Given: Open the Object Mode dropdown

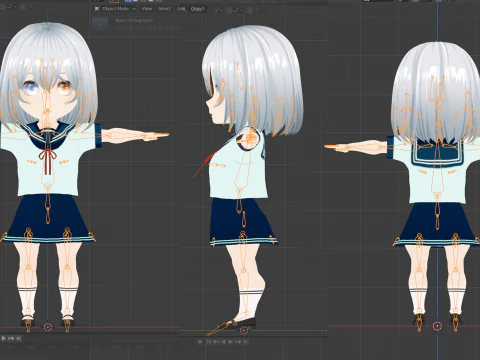Looking at the screenshot, I should click(115, 9).
